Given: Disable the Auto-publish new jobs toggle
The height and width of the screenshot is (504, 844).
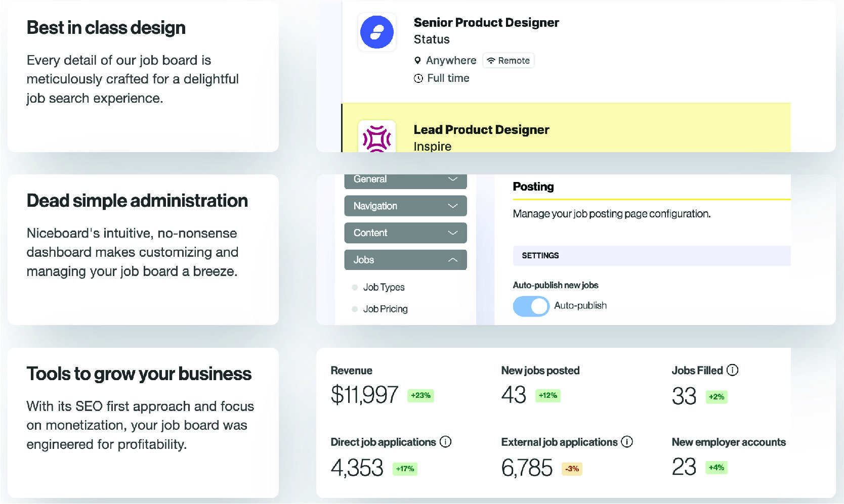Looking at the screenshot, I should [x=531, y=306].
